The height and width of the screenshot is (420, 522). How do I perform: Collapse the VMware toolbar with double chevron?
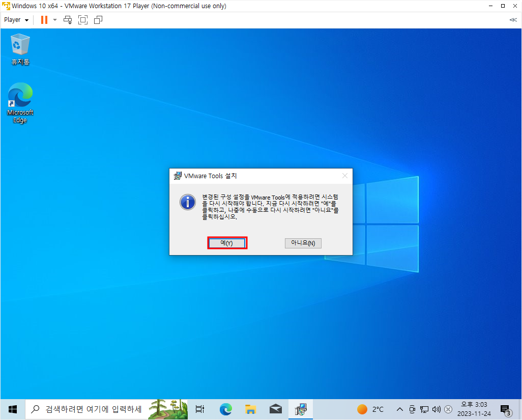513,20
